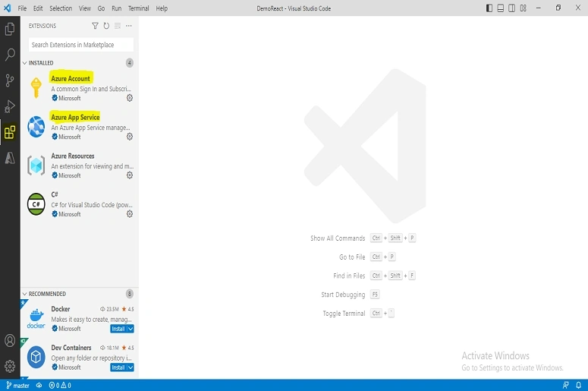588x391 pixels.
Task: Focus the Search Extensions in Marketplace box
Action: pos(81,45)
